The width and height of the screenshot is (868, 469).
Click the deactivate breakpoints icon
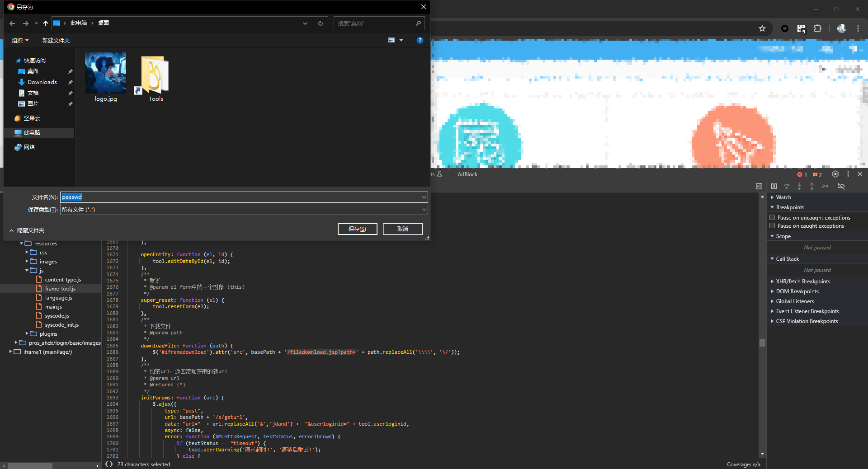[841, 186]
